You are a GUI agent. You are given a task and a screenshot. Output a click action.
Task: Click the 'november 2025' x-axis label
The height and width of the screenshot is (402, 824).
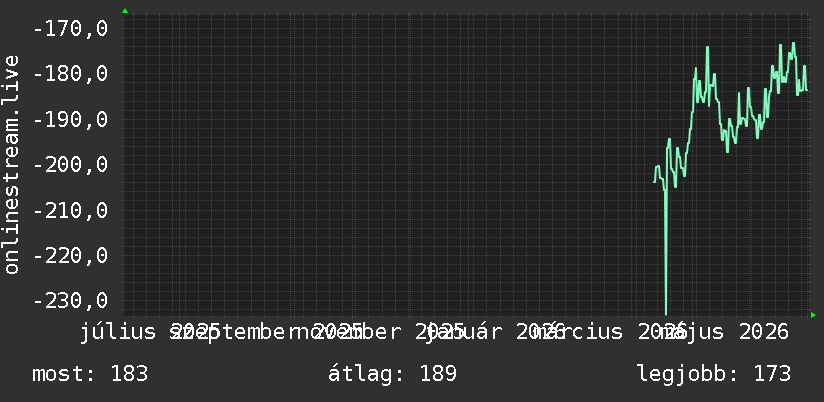[x=381, y=332]
